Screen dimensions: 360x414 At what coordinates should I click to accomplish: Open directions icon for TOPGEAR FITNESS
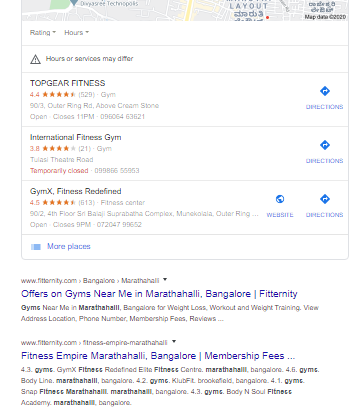325,91
